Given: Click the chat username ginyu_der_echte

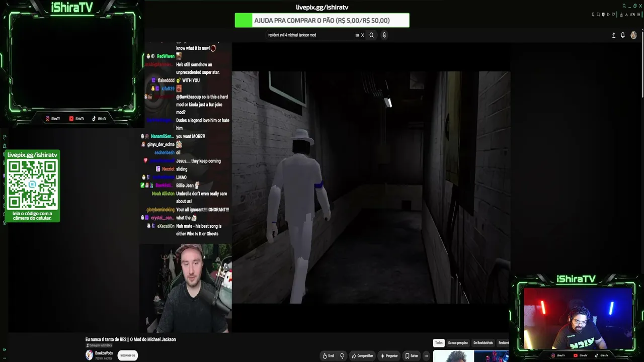Looking at the screenshot, I should (x=160, y=145).
